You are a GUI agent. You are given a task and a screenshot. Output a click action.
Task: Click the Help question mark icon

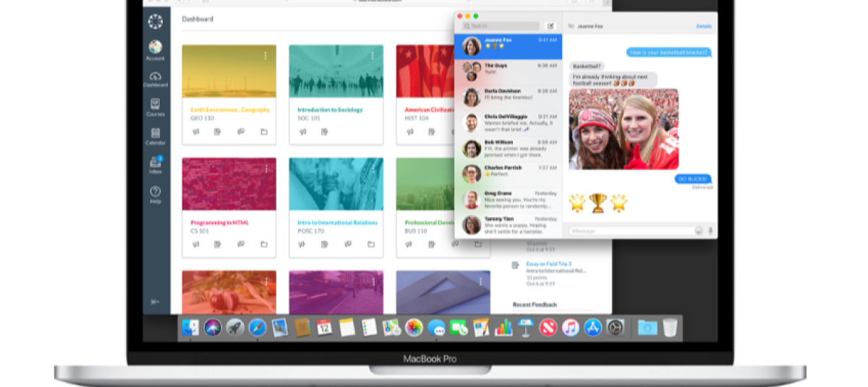click(x=155, y=193)
